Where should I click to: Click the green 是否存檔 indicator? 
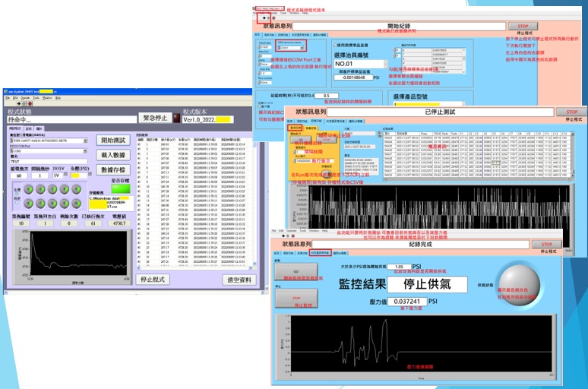click(x=120, y=189)
